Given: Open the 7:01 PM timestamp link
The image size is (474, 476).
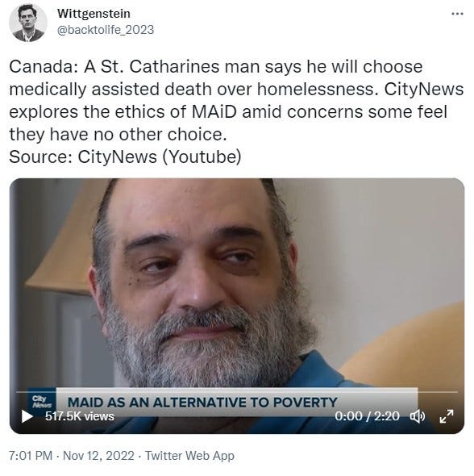Looking at the screenshot, I should 31,456.
